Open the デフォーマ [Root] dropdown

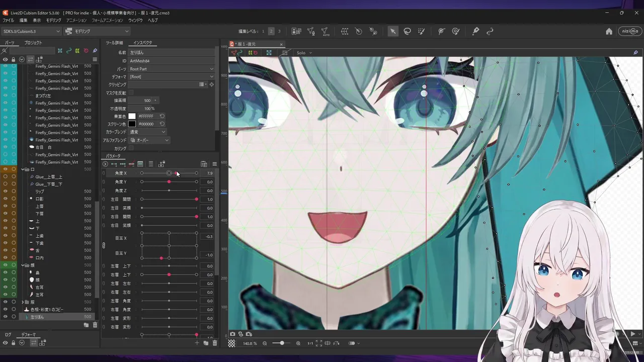click(171, 77)
